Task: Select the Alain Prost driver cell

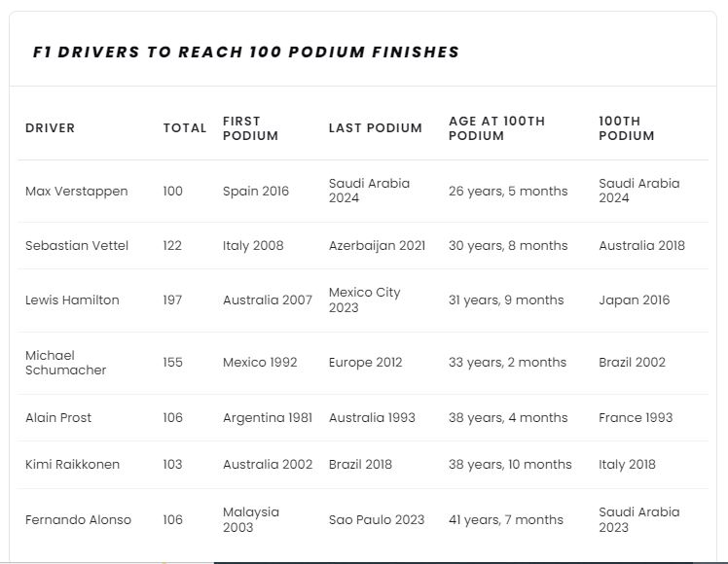Action: [58, 417]
